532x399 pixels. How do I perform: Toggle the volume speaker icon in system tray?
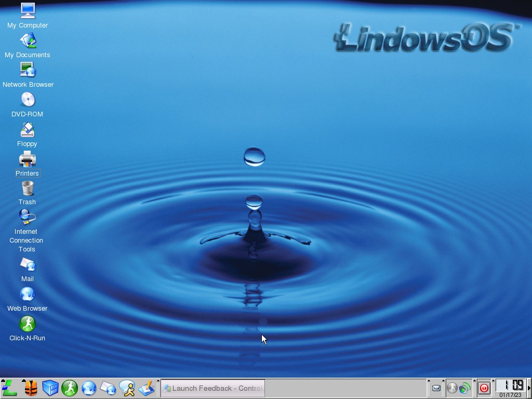coord(465,388)
